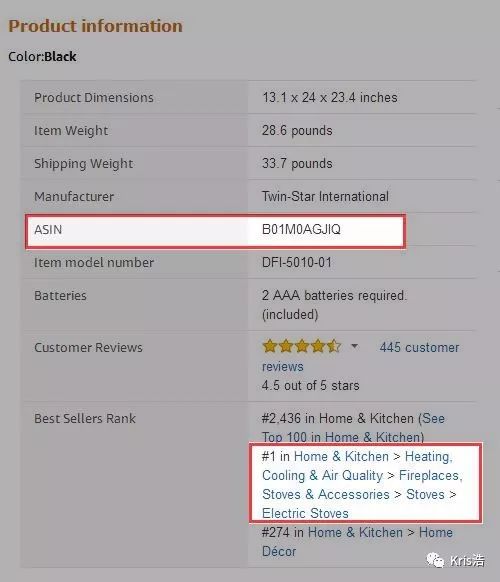This screenshot has height=582, width=500.
Task: Open the Home Décor category link
Action: click(x=357, y=542)
